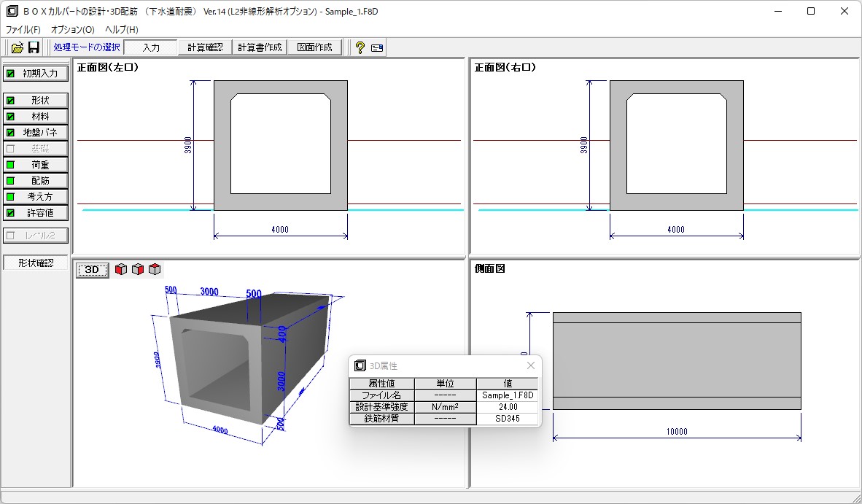Click the 設計基準強度 row label
The image size is (862, 504).
point(381,407)
